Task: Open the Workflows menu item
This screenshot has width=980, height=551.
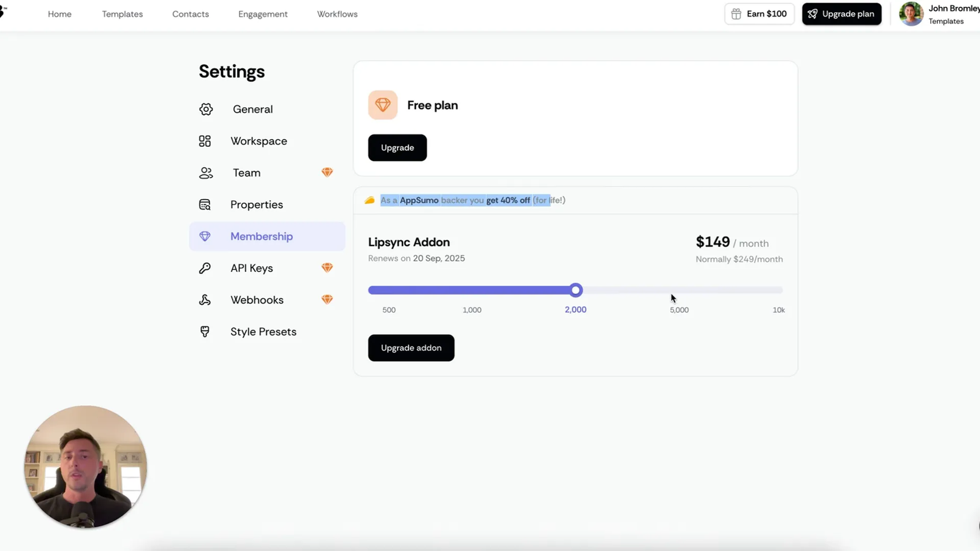Action: [337, 13]
